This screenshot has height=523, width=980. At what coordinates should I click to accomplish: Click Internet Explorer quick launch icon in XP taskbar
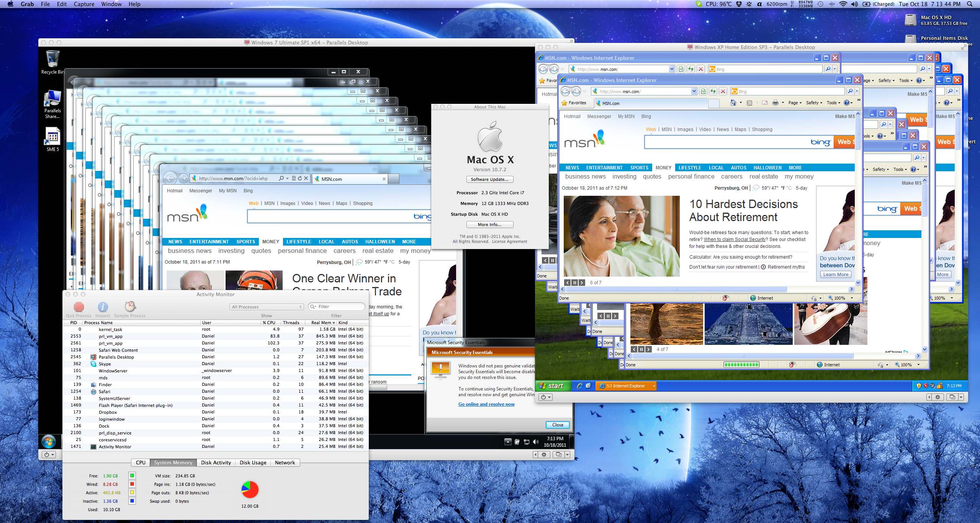tap(579, 386)
